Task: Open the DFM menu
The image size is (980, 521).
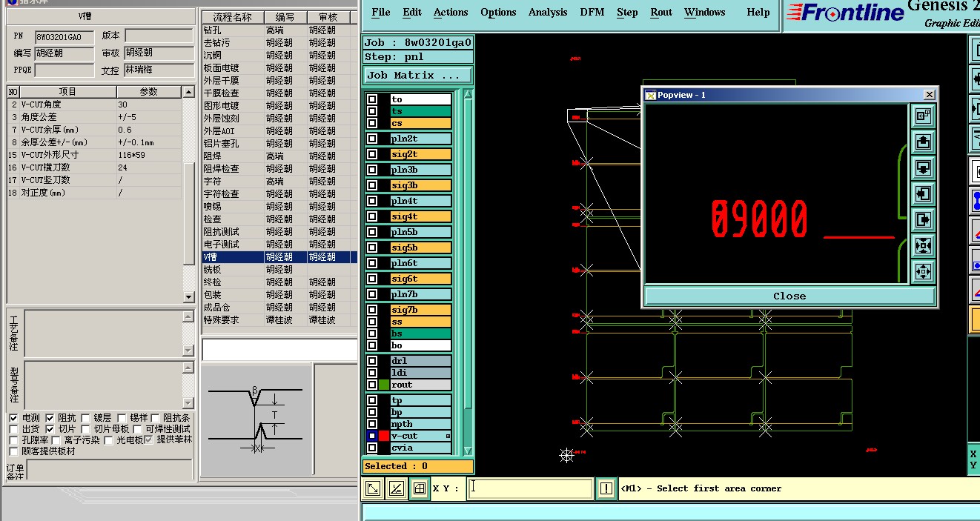Action: (592, 12)
